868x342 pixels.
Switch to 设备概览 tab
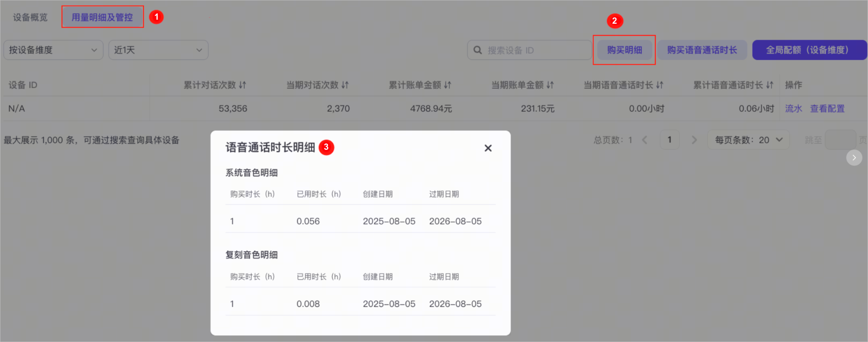tap(30, 17)
